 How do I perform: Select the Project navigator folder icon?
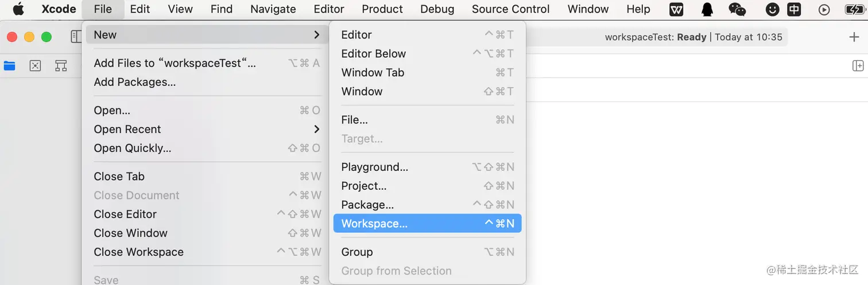click(9, 65)
